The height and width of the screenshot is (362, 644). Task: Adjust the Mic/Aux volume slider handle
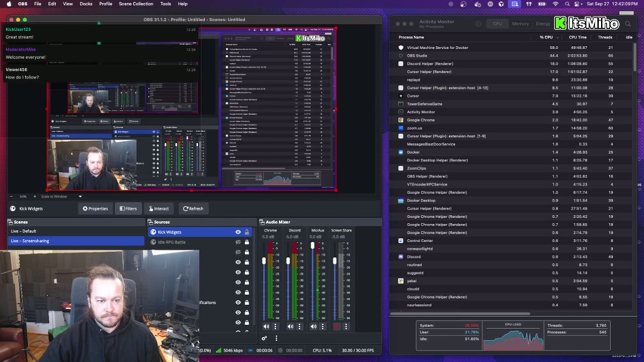(x=312, y=246)
